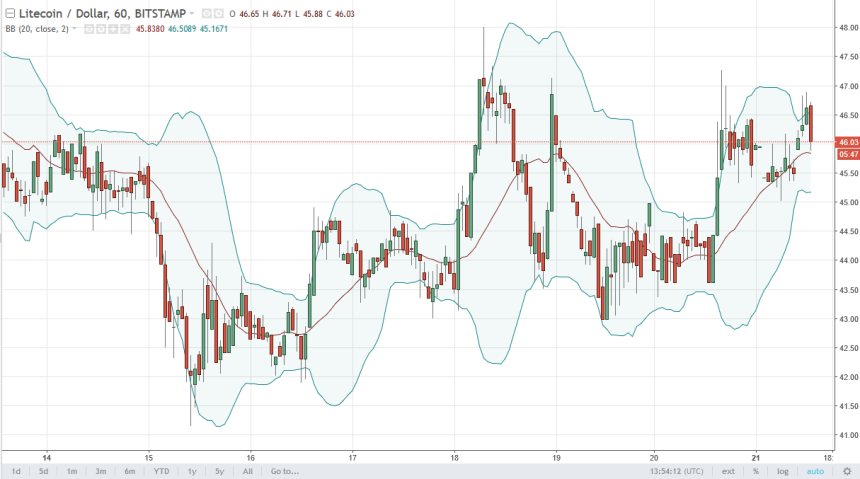Toggle auto scale in the bottom bar
This screenshot has width=860, height=479.
tap(815, 471)
